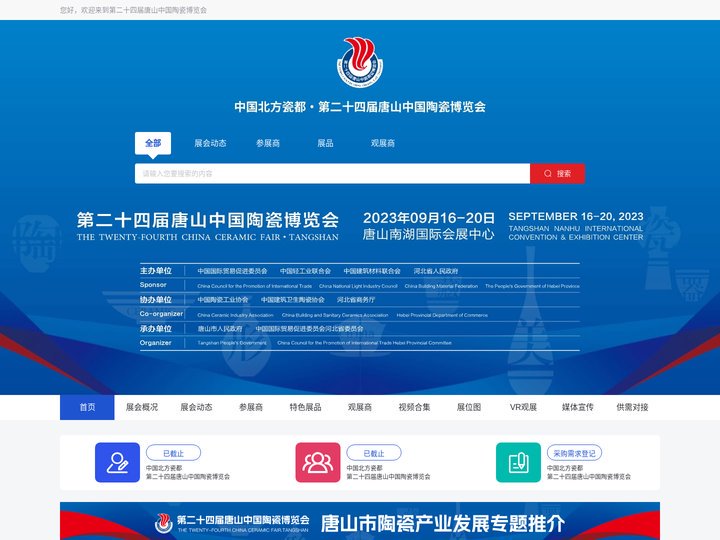The width and height of the screenshot is (720, 540).
Task: Select the 展品 search tab
Action: [x=325, y=143]
